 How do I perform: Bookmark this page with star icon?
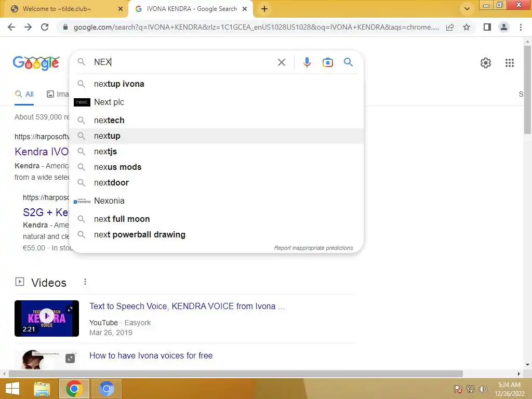point(467,27)
